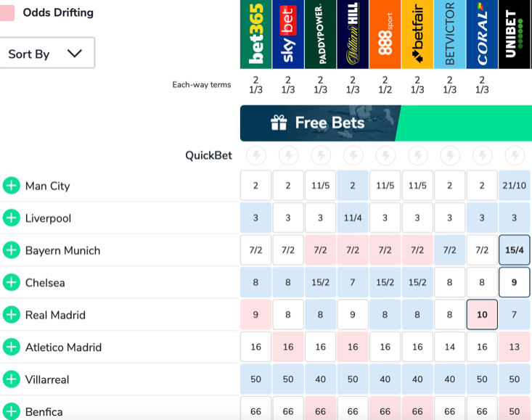
Task: Click the Atletico Madrid team name
Action: coord(63,347)
